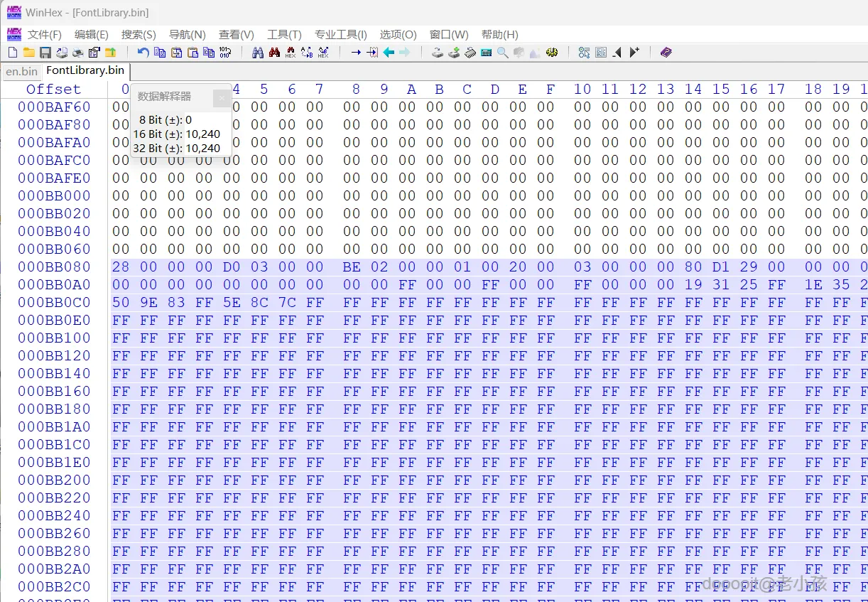Click offset 000BB0C0 in the offset column
This screenshot has width=868, height=602.
click(x=55, y=302)
